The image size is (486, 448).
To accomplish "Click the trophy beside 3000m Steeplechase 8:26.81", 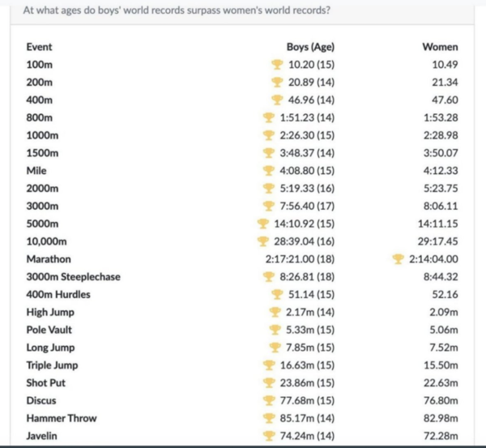I will click(x=269, y=276).
